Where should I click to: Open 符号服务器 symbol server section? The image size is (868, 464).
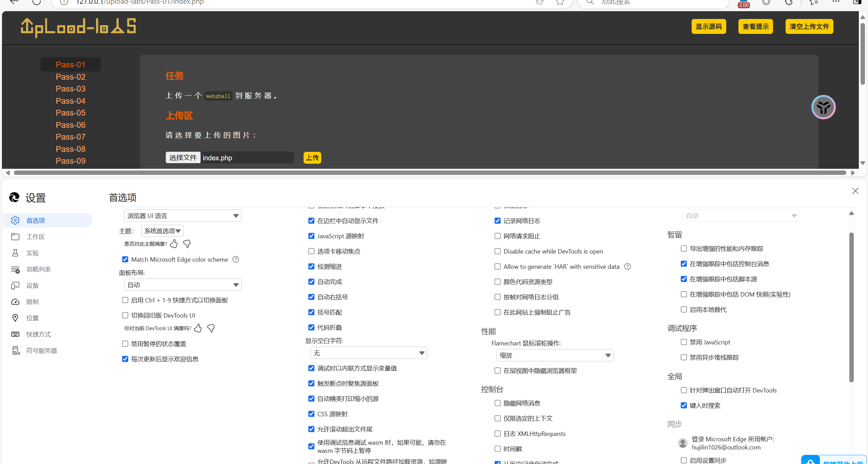click(41, 351)
